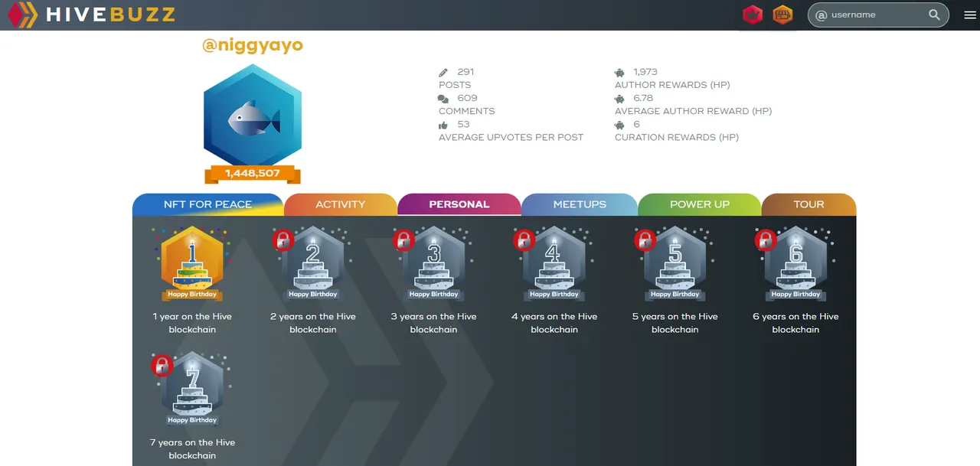This screenshot has height=466, width=980.
Task: Select the locked 5 years birthday badge
Action: pyautogui.click(x=675, y=264)
